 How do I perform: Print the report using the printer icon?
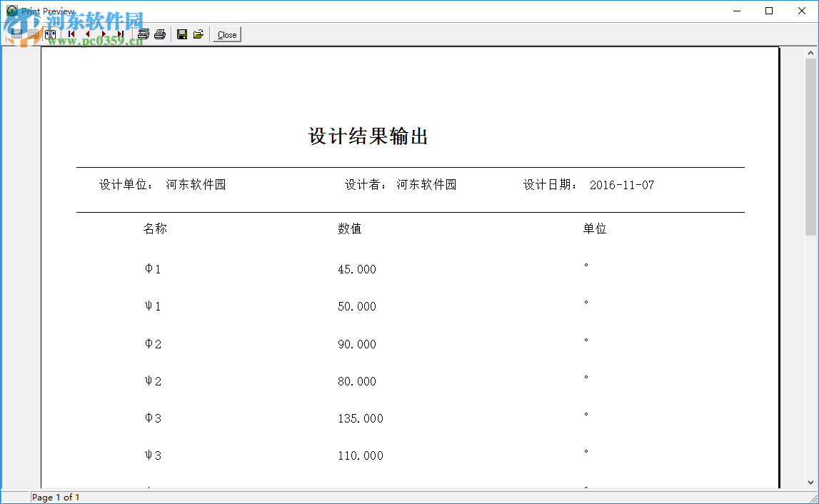point(160,34)
